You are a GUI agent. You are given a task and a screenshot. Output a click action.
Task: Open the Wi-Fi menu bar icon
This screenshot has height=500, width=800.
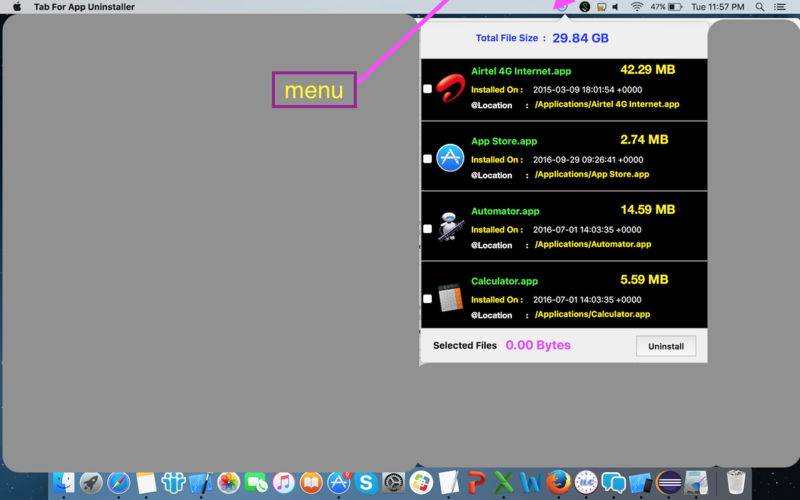[636, 7]
